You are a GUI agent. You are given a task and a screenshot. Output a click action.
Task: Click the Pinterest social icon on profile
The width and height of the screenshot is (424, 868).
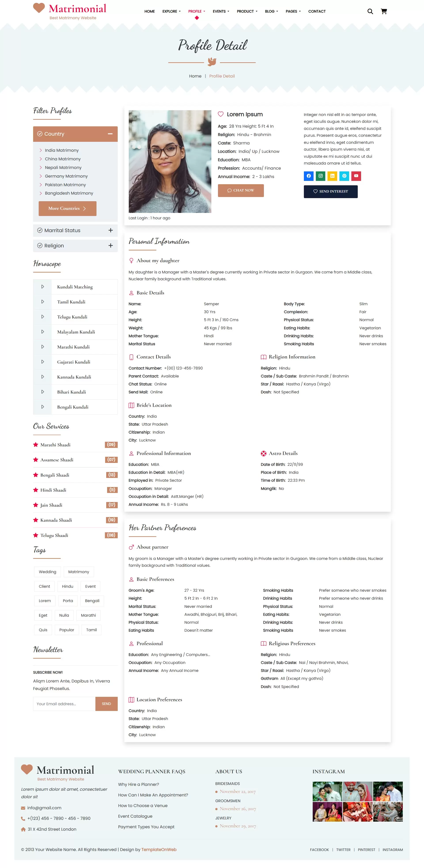[344, 176]
